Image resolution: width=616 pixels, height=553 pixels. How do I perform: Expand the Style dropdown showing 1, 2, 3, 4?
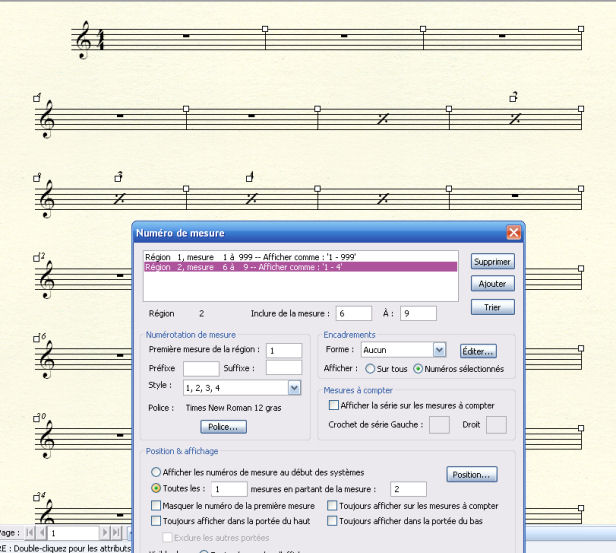[x=294, y=387]
